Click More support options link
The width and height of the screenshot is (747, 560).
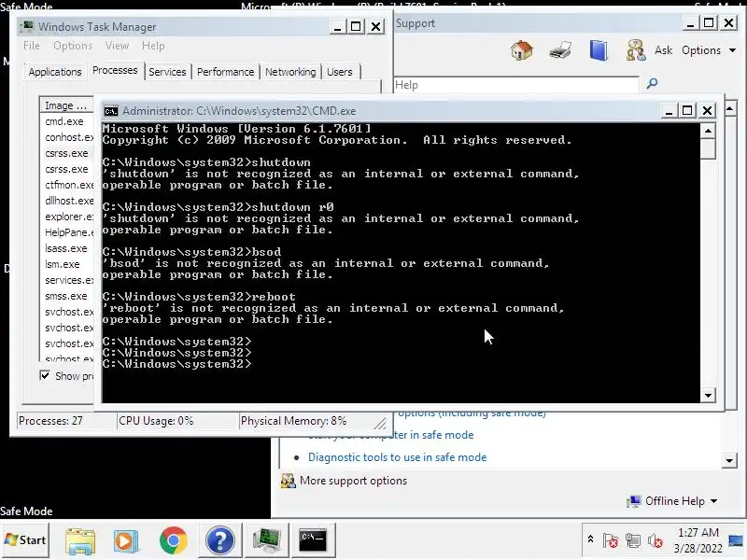click(353, 481)
